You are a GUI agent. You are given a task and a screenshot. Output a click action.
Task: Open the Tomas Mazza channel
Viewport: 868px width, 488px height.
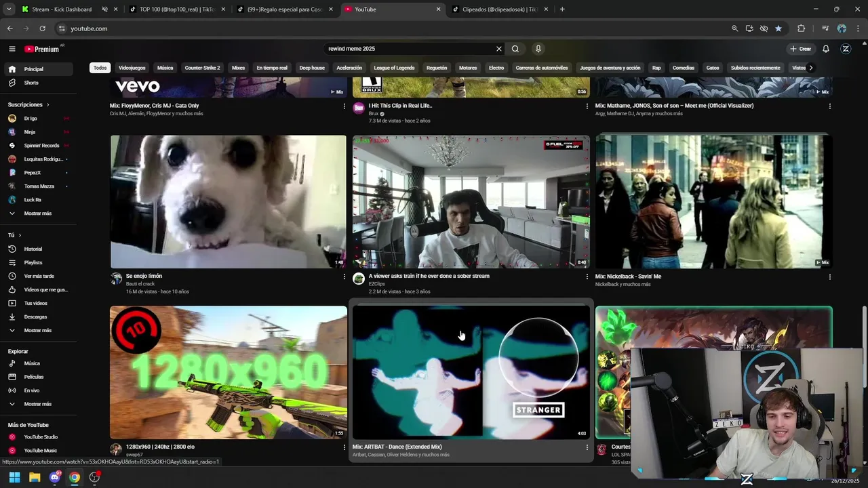[38, 186]
